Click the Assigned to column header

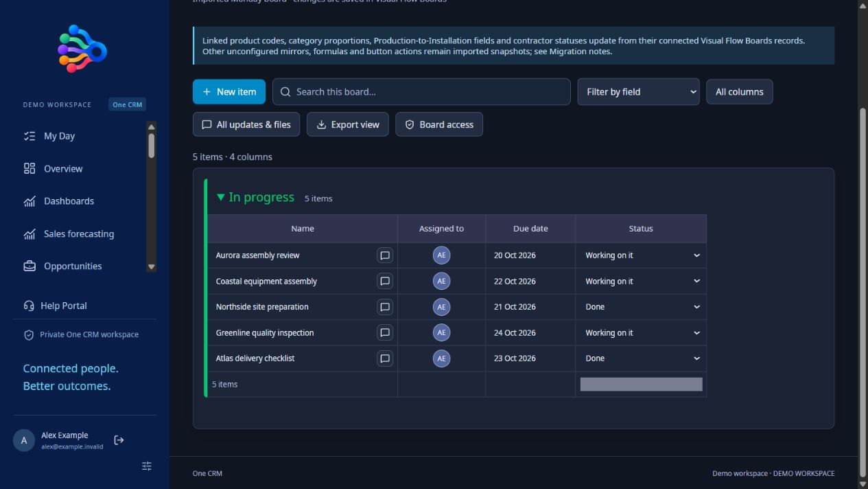tap(441, 229)
